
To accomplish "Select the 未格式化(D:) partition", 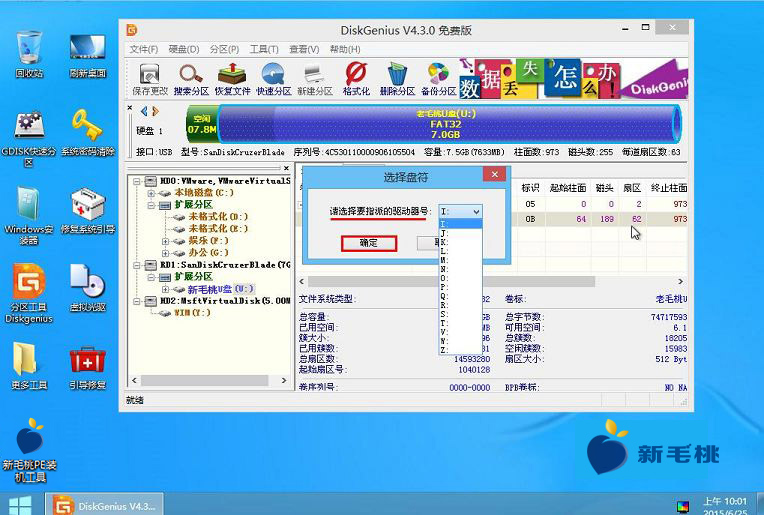I will click(218, 217).
